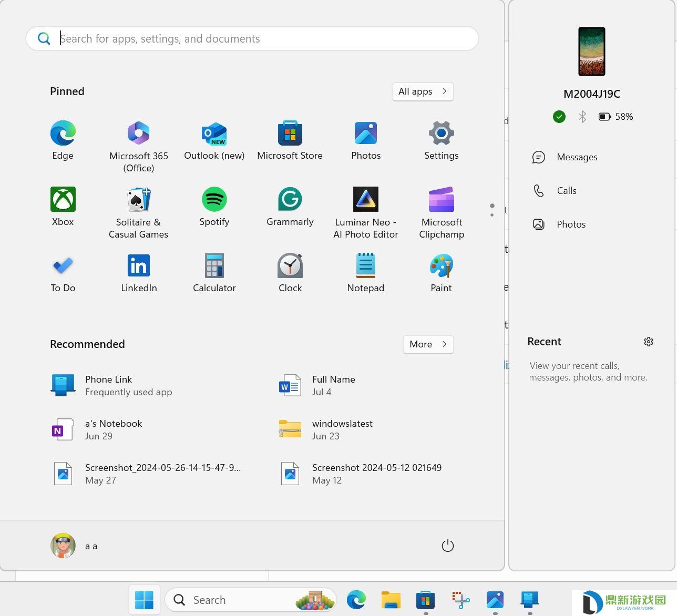Open File Explorer from the taskbar
677x616 pixels.
(x=391, y=600)
